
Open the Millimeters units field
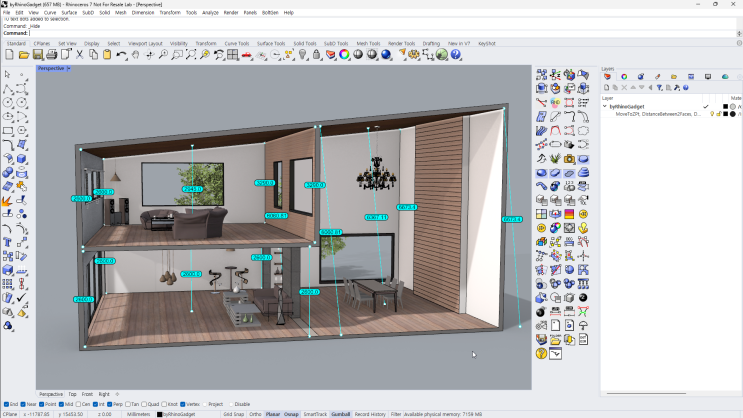click(138, 414)
